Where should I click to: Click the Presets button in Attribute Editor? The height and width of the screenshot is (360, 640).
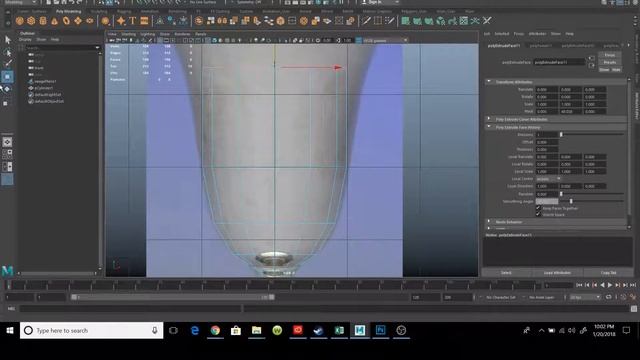[x=610, y=62]
